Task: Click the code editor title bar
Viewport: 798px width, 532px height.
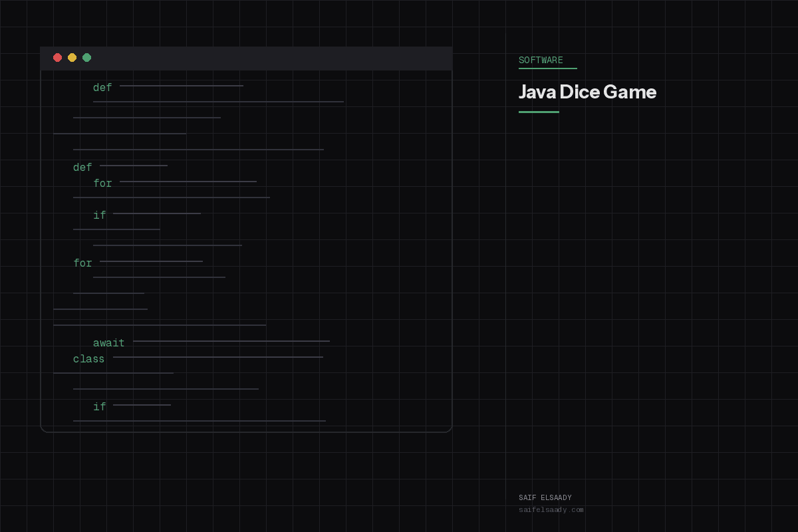Action: coord(246,58)
